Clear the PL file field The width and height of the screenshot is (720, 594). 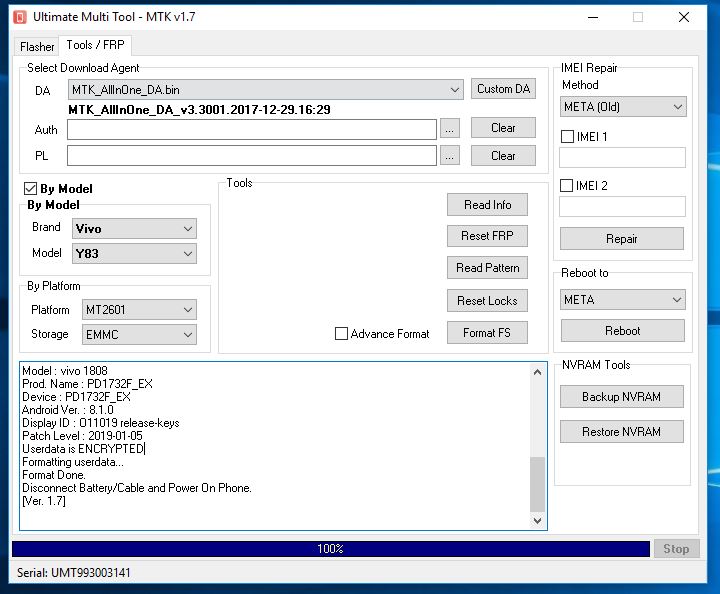[x=503, y=156]
